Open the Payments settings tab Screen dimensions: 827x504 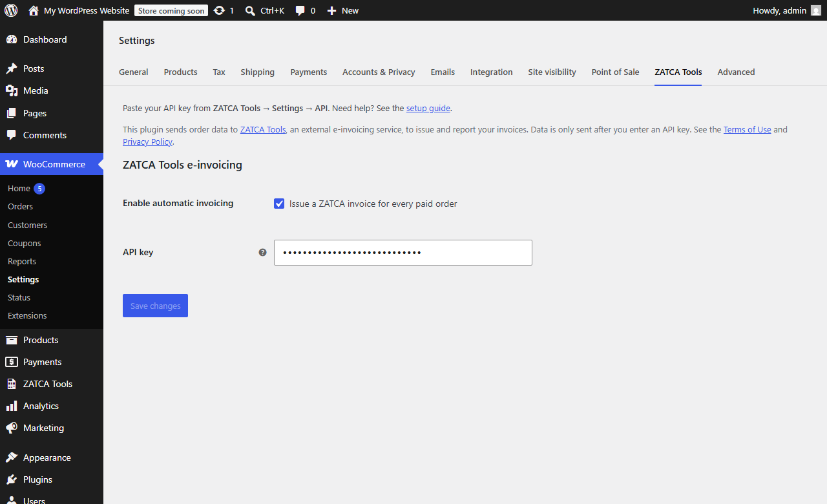point(309,72)
